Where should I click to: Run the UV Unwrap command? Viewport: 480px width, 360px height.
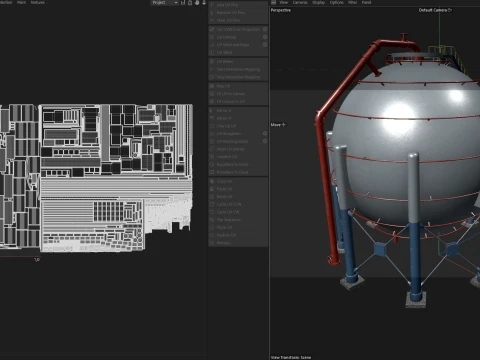point(235,37)
